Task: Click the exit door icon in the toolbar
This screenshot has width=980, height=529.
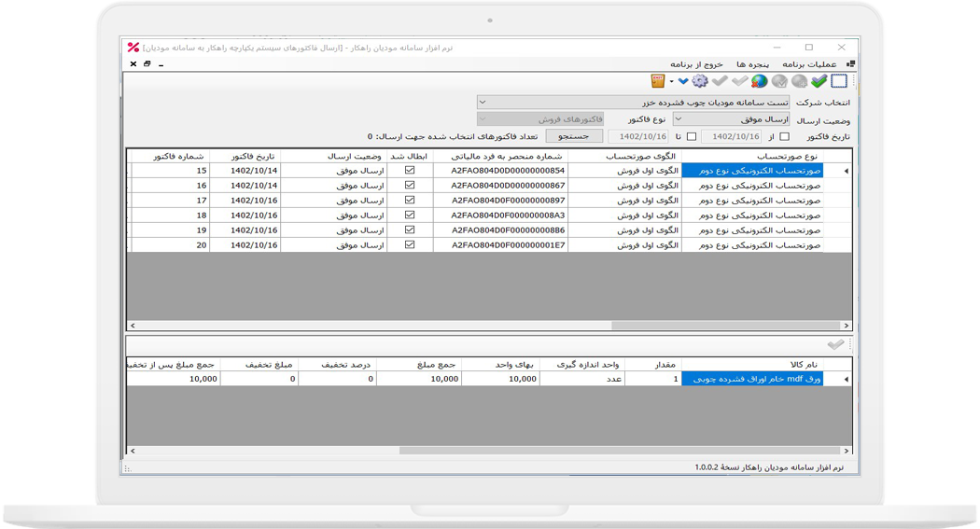Action: [658, 80]
